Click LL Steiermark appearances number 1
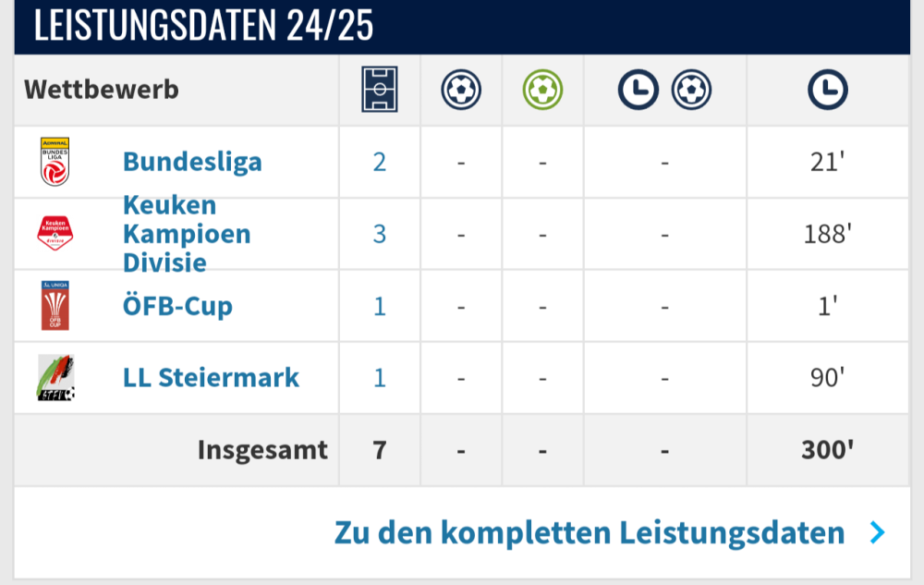The height and width of the screenshot is (585, 924). [379, 378]
